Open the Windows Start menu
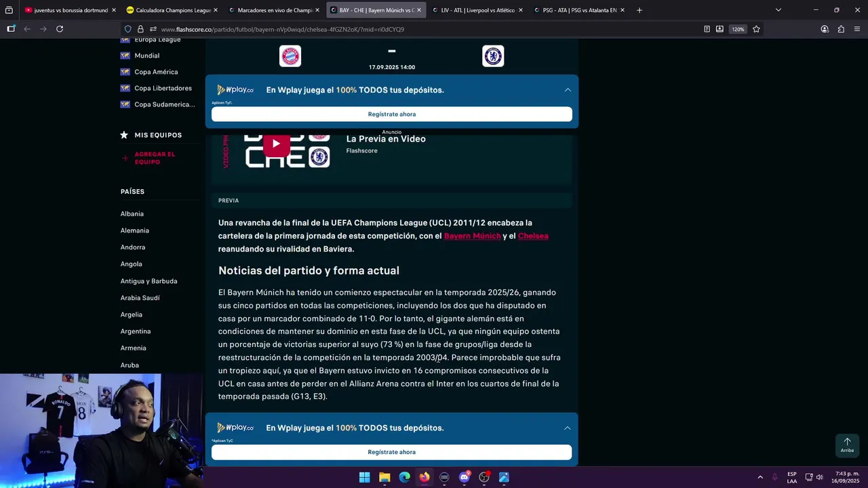 tap(364, 477)
